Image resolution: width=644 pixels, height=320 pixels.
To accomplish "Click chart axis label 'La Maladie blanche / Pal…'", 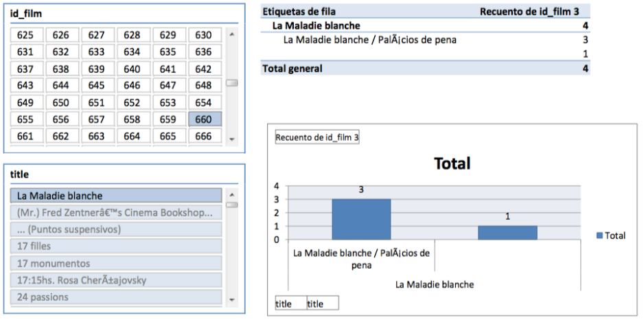I will tap(361, 259).
